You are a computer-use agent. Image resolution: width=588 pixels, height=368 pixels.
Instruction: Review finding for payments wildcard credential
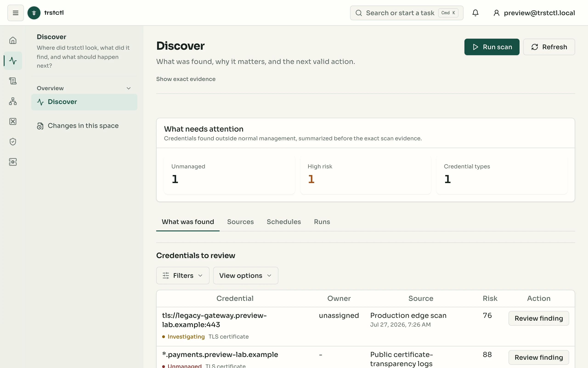click(539, 357)
